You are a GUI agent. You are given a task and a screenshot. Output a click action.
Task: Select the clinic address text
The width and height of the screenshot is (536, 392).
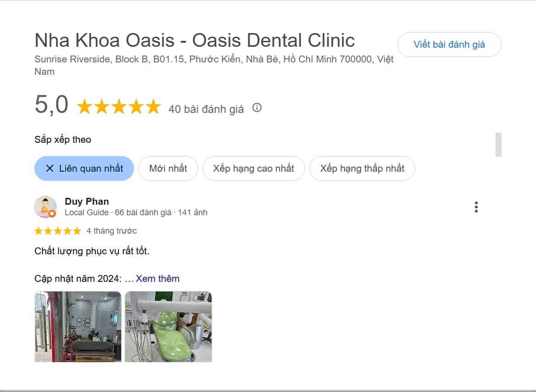(x=214, y=59)
